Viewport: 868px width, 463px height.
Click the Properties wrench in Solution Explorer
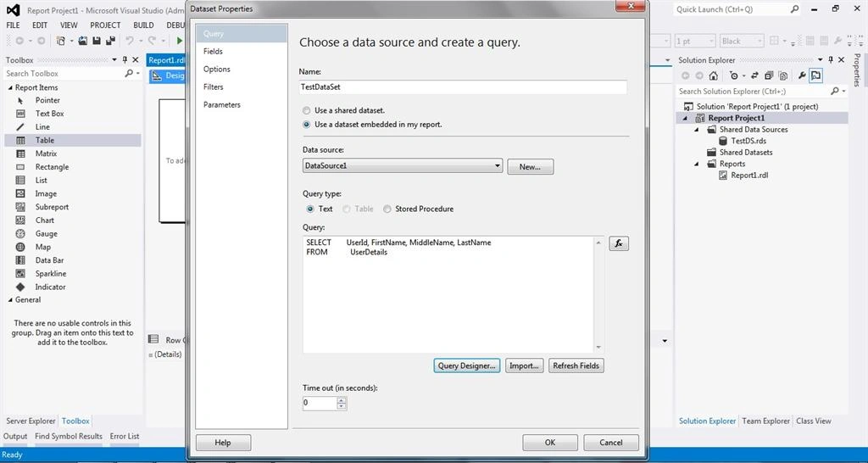tap(801, 75)
